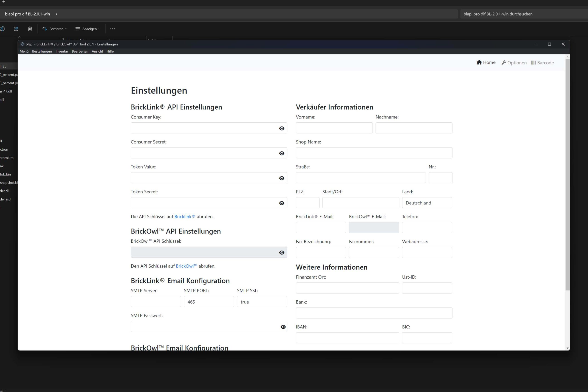This screenshot has height=392, width=588.
Task: Click the Webadresse input field
Action: tap(427, 253)
